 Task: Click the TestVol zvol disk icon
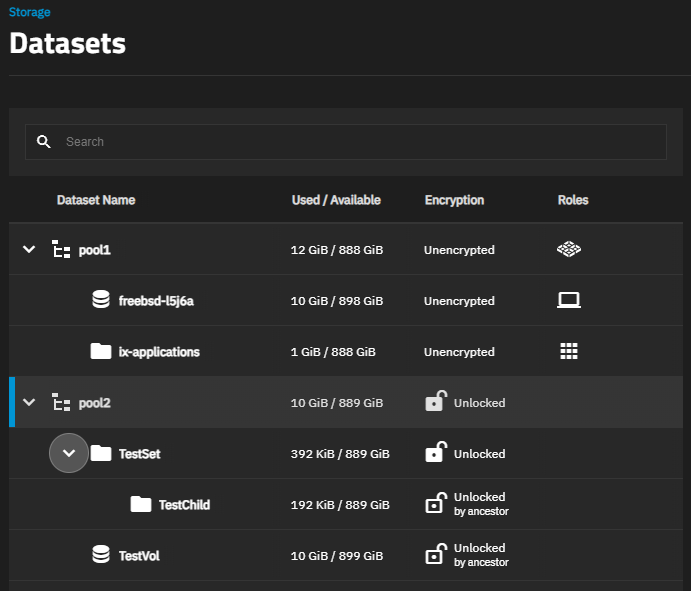(100, 555)
